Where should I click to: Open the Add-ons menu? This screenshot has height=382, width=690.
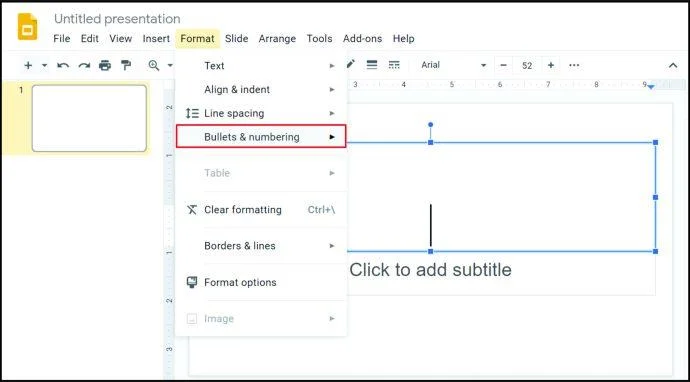(363, 39)
